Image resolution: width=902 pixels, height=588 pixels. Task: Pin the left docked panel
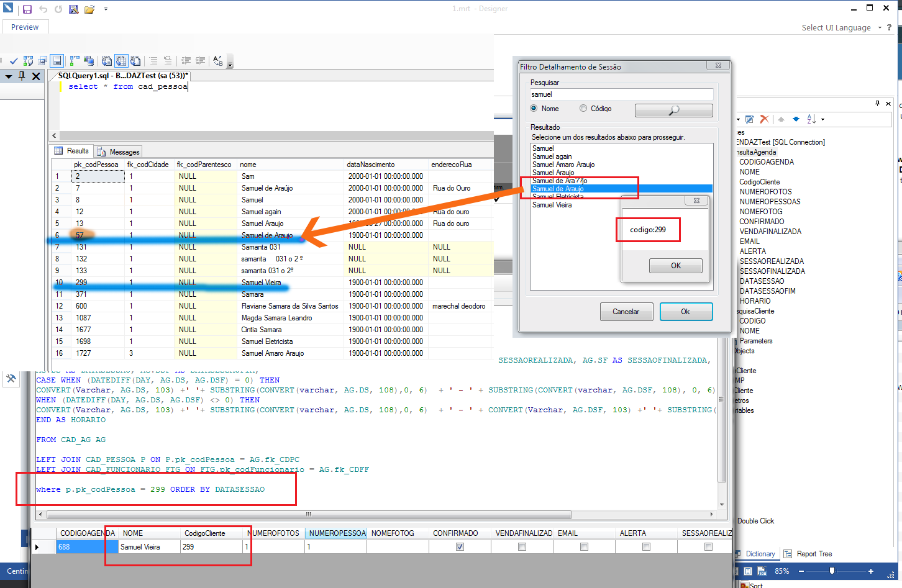pos(22,76)
